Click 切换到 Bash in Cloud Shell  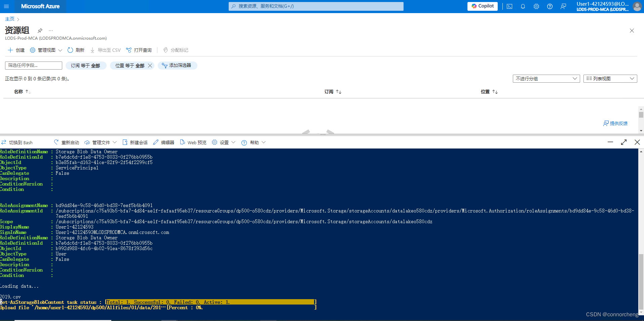pyautogui.click(x=17, y=143)
